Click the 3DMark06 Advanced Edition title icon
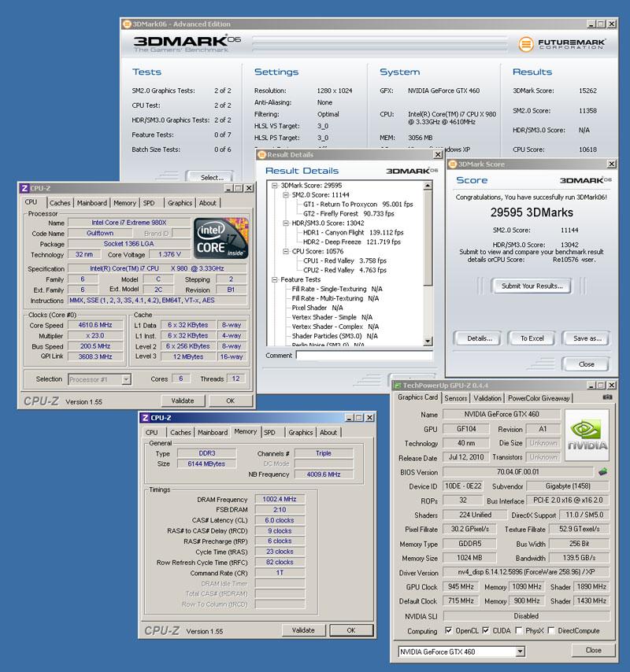Viewport: 630px width, 672px height. click(127, 24)
